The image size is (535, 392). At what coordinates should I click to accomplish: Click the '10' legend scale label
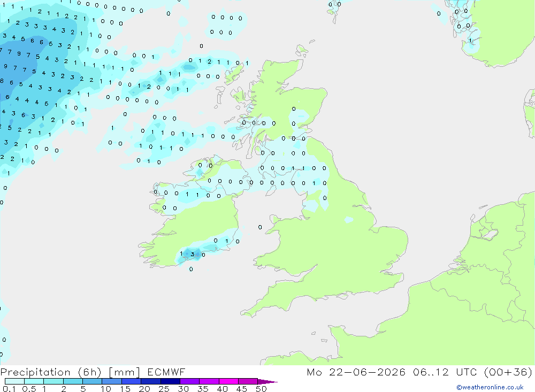click(x=106, y=389)
